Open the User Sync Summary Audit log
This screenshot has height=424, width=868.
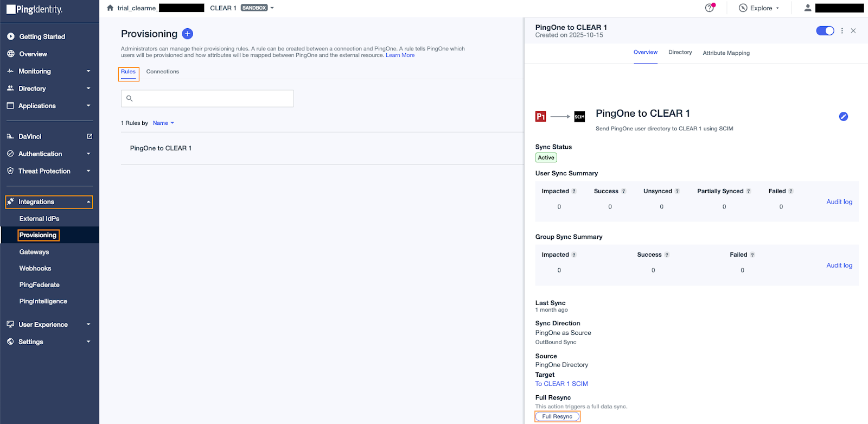(839, 202)
